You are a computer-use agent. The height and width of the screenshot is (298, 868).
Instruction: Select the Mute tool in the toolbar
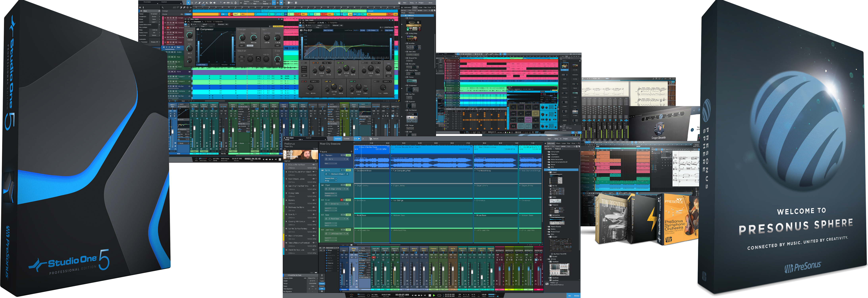pyautogui.click(x=207, y=3)
